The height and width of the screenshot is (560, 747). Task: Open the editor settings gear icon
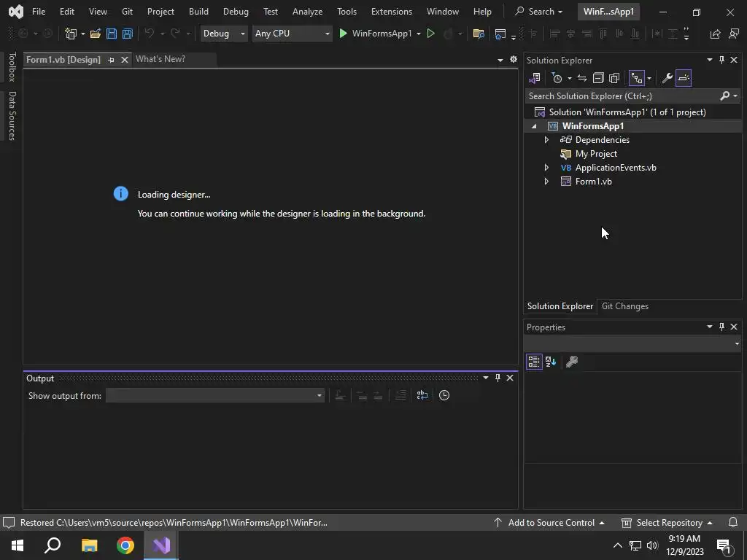513,59
